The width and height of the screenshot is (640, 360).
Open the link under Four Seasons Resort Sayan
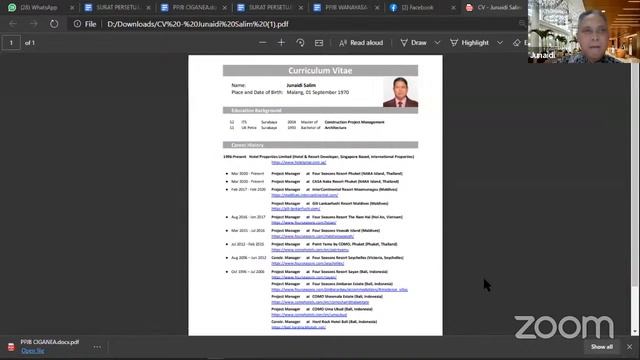click(304, 277)
